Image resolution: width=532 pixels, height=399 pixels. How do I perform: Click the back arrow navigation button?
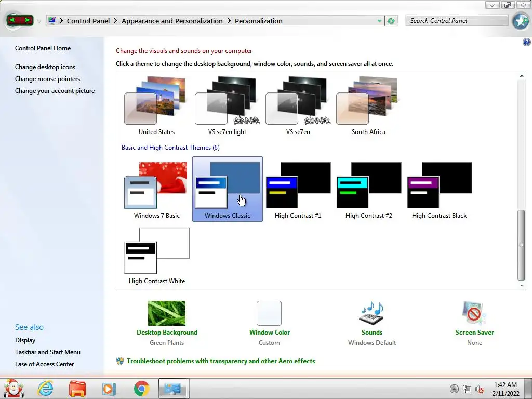[13, 20]
